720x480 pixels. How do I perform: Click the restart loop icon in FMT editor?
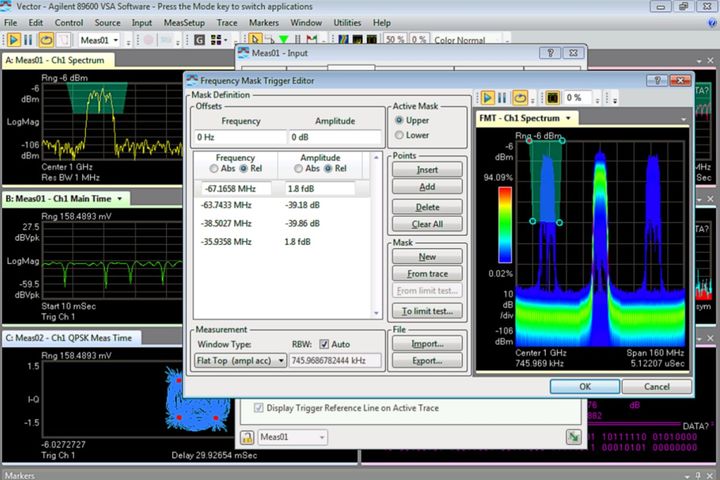(x=521, y=98)
